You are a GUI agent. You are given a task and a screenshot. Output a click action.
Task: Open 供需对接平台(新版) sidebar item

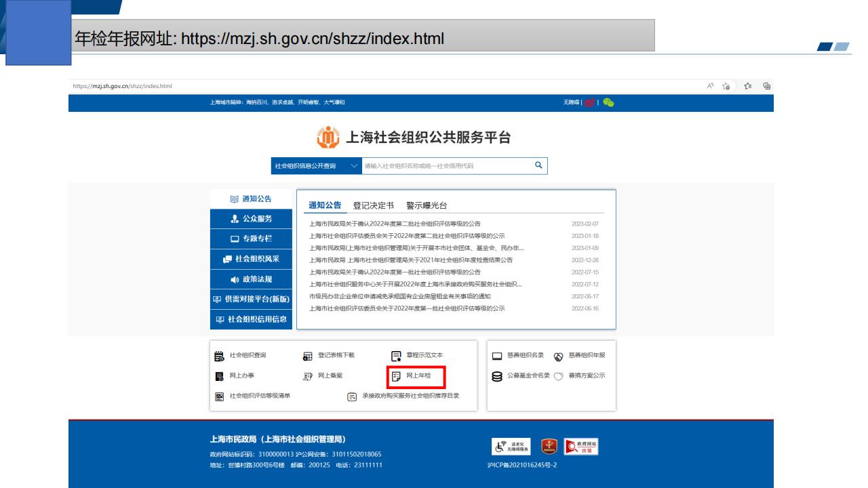point(252,299)
